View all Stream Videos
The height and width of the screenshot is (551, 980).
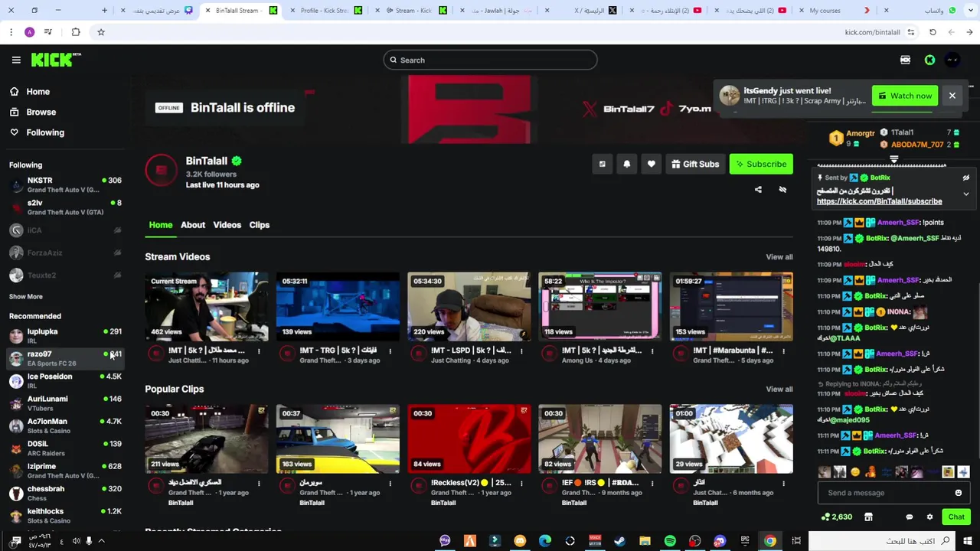click(x=779, y=257)
